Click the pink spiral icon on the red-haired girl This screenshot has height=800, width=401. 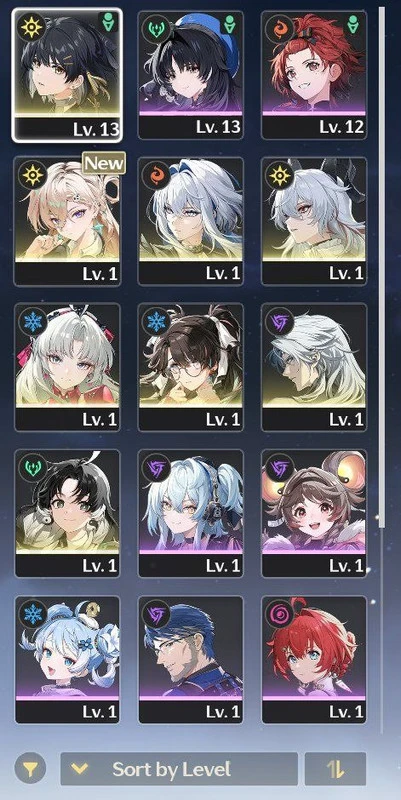click(x=279, y=614)
